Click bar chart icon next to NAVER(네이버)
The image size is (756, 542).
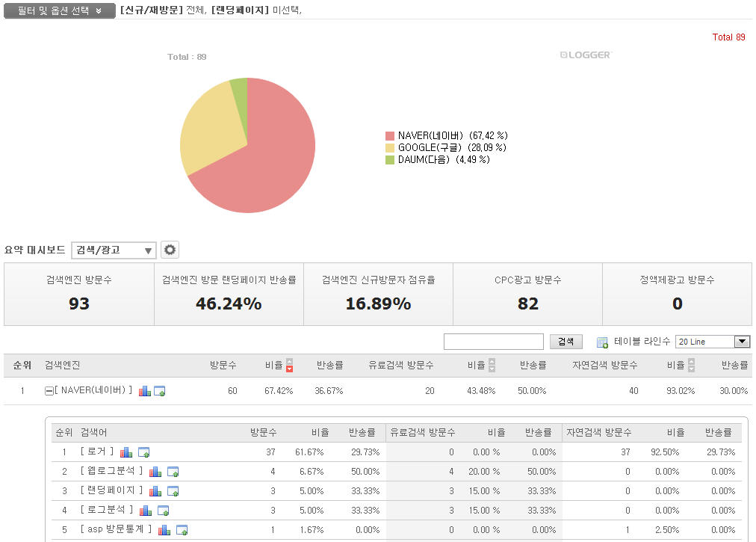point(145,391)
